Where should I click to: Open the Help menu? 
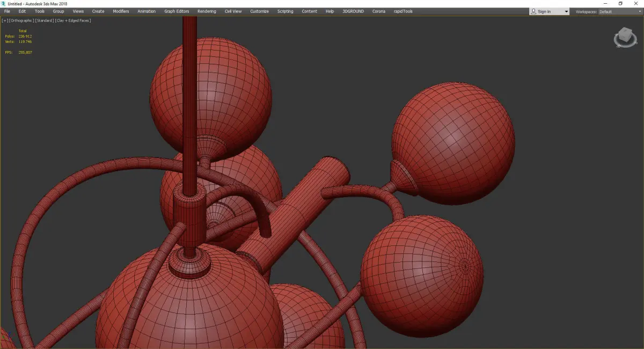click(330, 11)
